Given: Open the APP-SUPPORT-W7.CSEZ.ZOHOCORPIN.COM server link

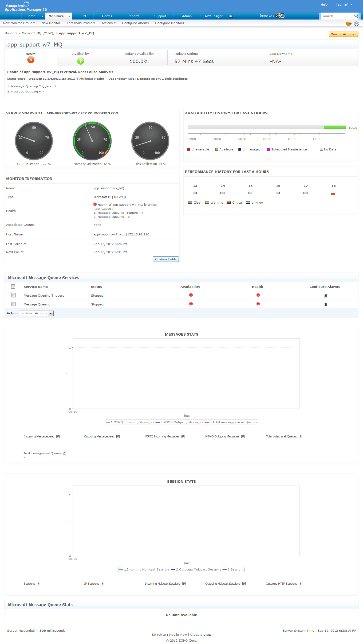Looking at the screenshot, I should (82, 113).
